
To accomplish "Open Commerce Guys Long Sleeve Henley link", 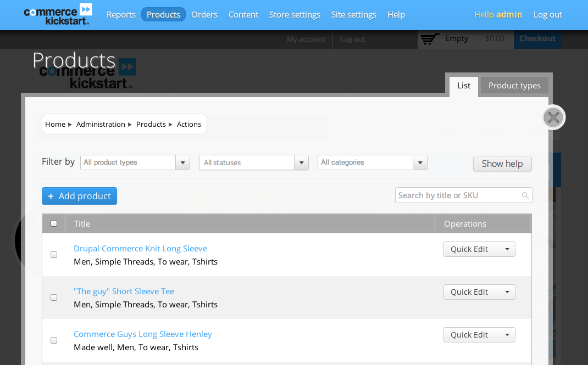I will coord(143,334).
